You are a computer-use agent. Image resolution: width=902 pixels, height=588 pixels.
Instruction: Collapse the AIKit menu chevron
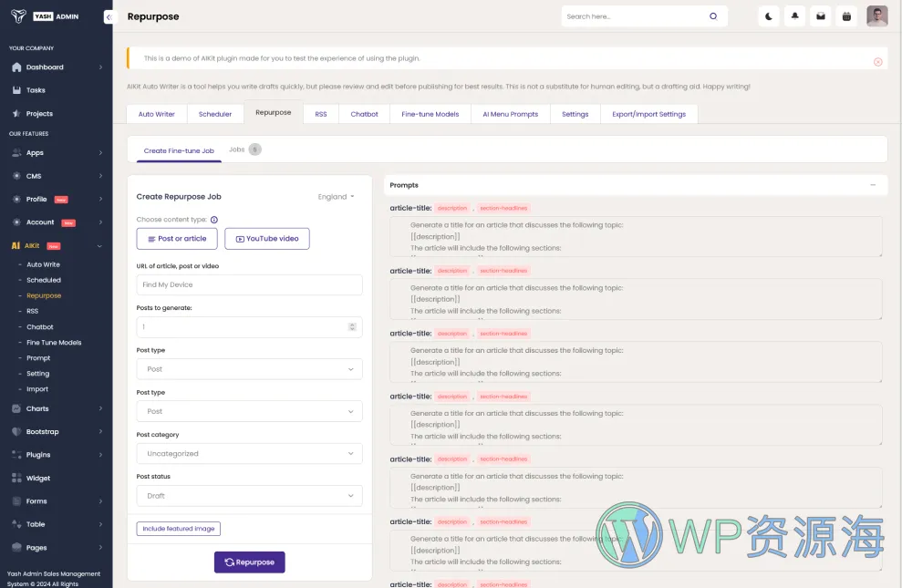click(99, 246)
